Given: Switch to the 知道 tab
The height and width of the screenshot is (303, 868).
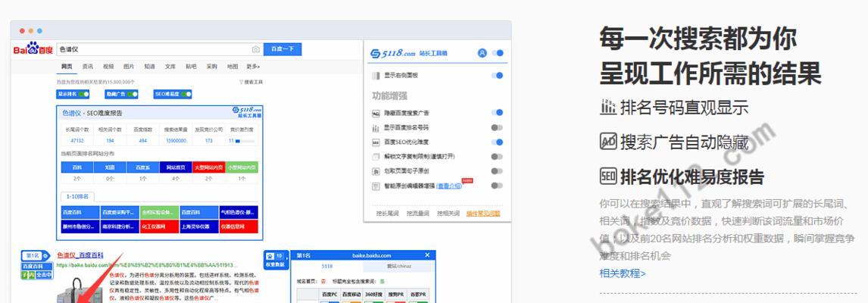Looking at the screenshot, I should tap(149, 67).
